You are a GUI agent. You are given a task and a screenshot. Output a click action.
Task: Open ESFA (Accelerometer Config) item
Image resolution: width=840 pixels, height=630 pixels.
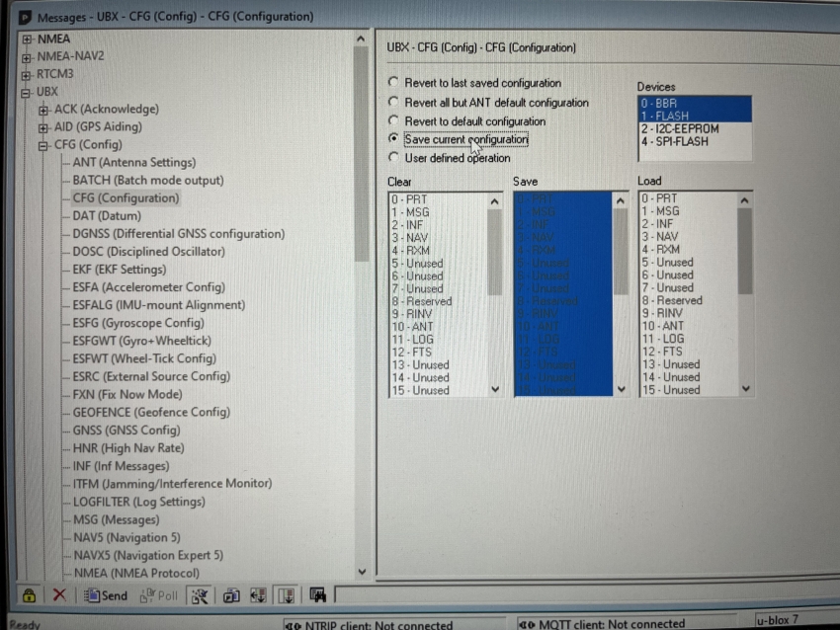(x=148, y=287)
